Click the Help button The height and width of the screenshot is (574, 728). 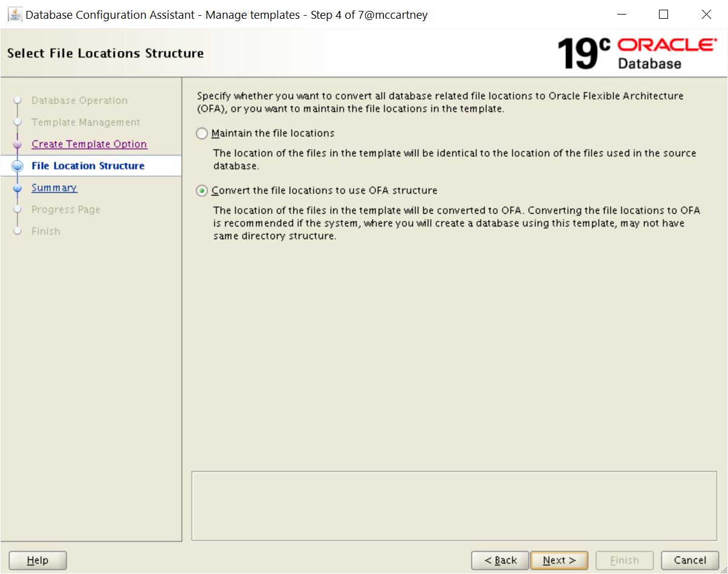tap(38, 561)
